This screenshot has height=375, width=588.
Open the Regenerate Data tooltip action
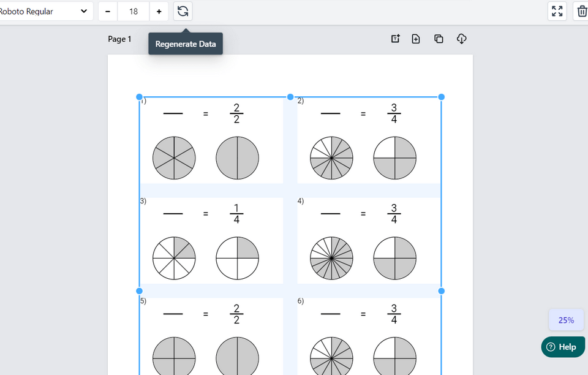[185, 44]
